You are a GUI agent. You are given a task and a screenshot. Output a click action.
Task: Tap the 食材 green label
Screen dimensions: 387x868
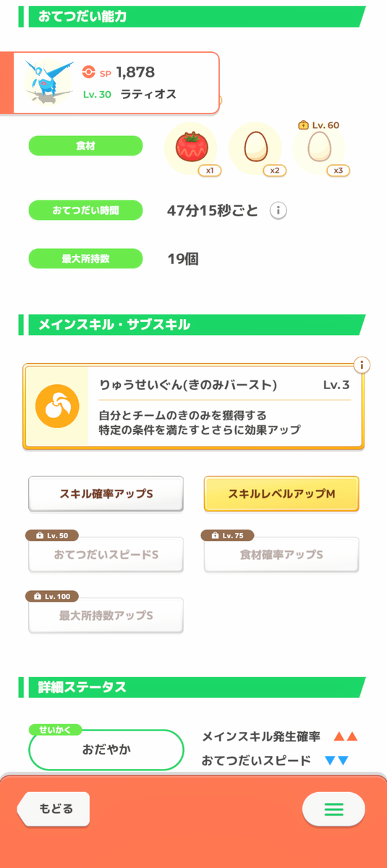[x=85, y=145]
